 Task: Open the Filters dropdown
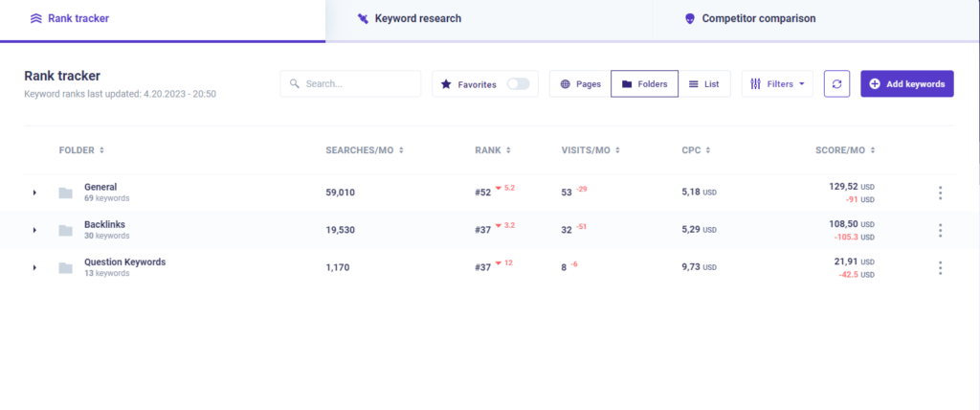(x=777, y=84)
